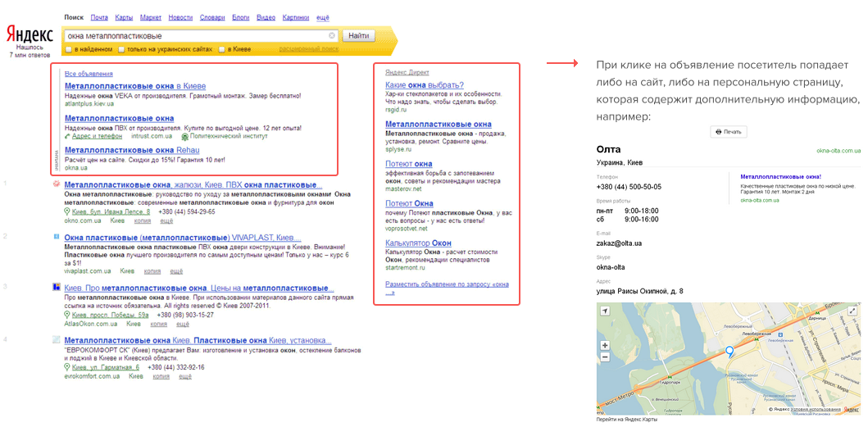
Task: Open 'ещё' under the vivaplast.com.ua result
Action: click(x=176, y=271)
